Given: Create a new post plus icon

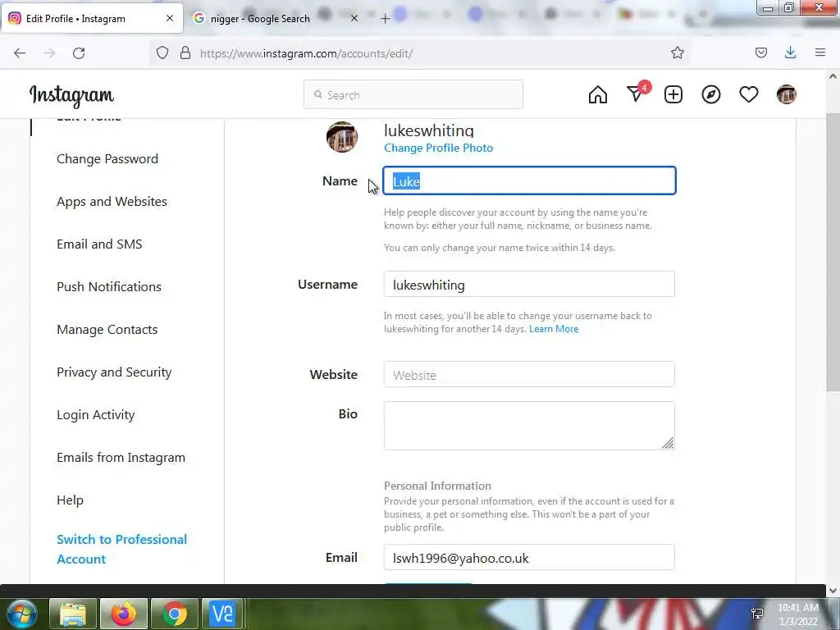Looking at the screenshot, I should 673,95.
